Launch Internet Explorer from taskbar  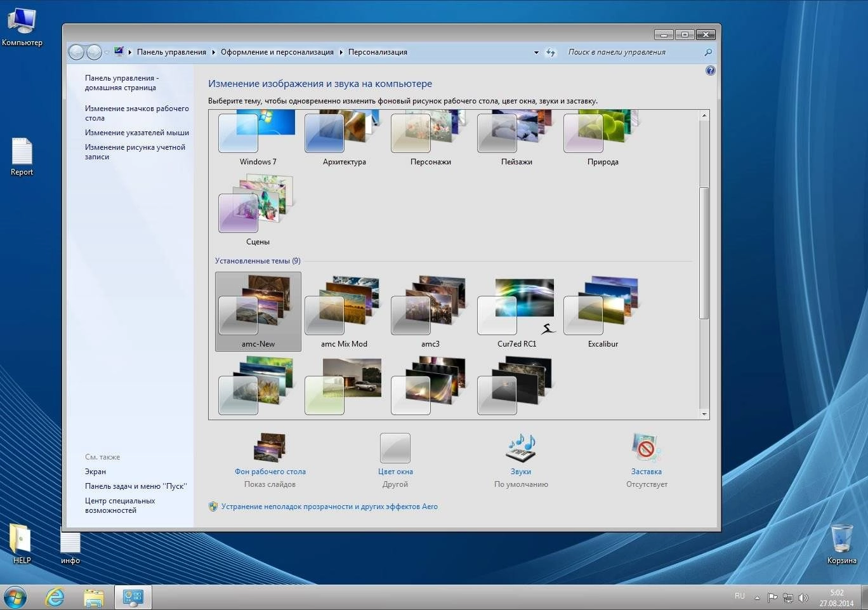pyautogui.click(x=55, y=597)
